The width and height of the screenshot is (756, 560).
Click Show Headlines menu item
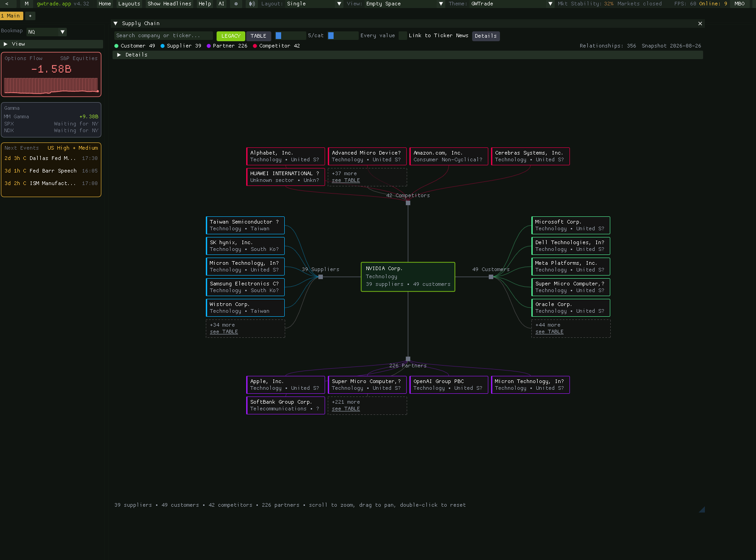tap(169, 4)
